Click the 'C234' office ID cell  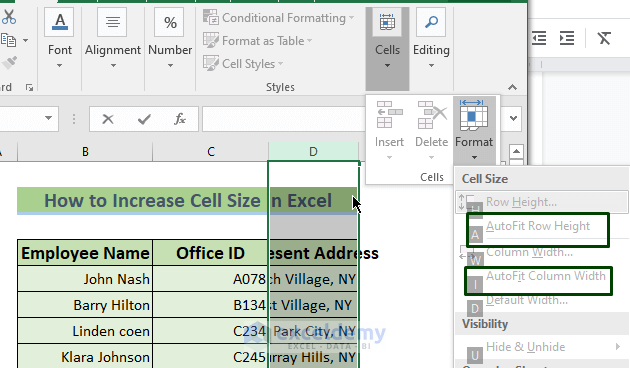coord(211,331)
